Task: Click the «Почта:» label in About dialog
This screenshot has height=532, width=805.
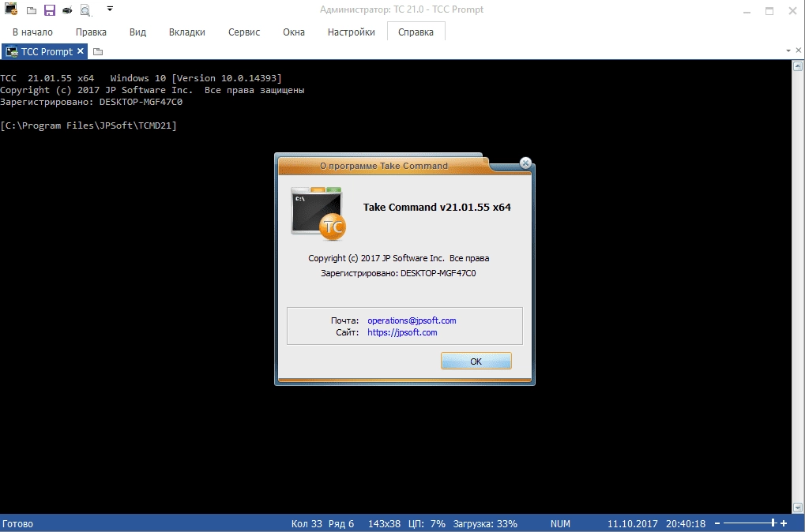Action: click(344, 320)
